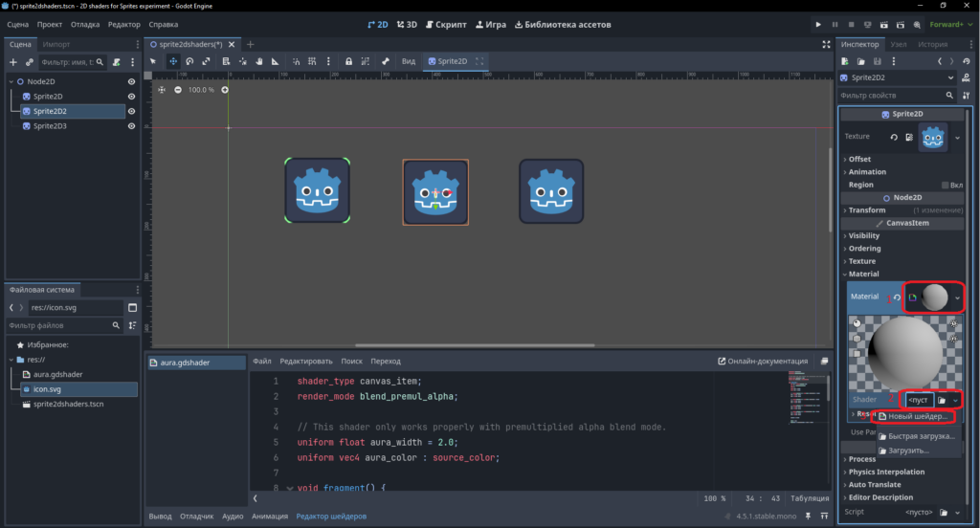
Task: Toggle visibility of Sprite2D3
Action: click(131, 126)
